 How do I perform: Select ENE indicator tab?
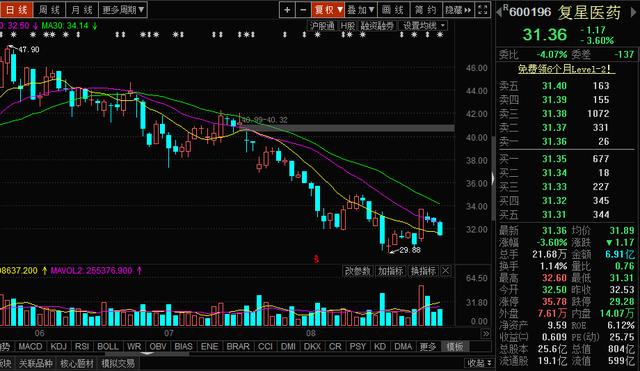[x=209, y=347]
